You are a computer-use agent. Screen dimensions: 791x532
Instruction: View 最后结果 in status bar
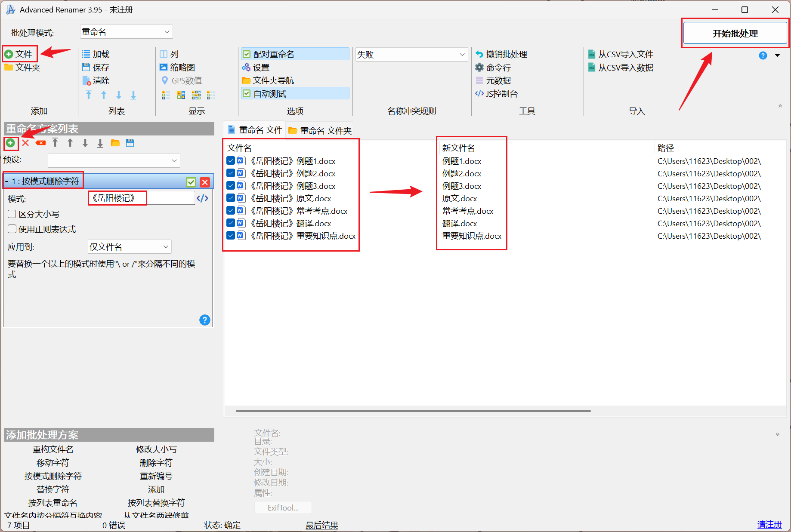321,525
